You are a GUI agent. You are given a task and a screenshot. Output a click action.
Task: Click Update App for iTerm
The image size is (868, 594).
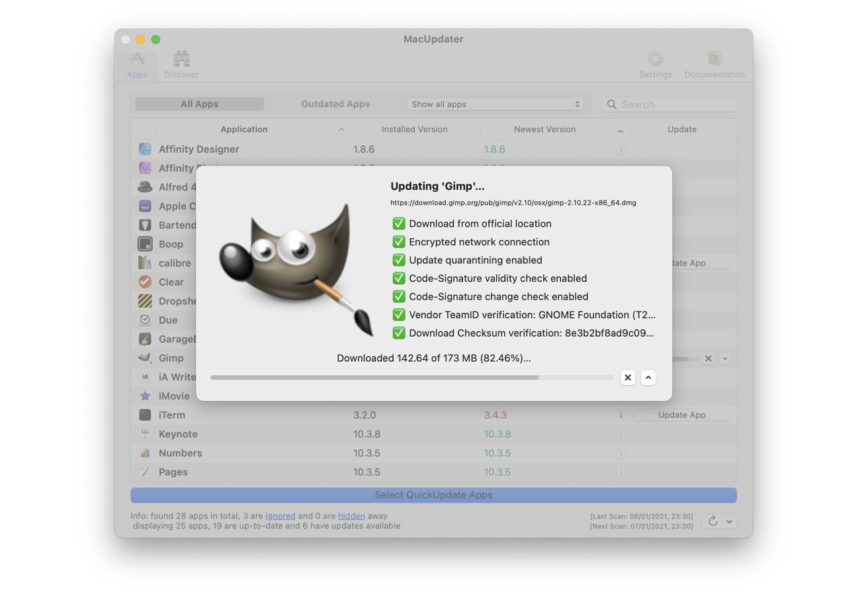point(682,415)
